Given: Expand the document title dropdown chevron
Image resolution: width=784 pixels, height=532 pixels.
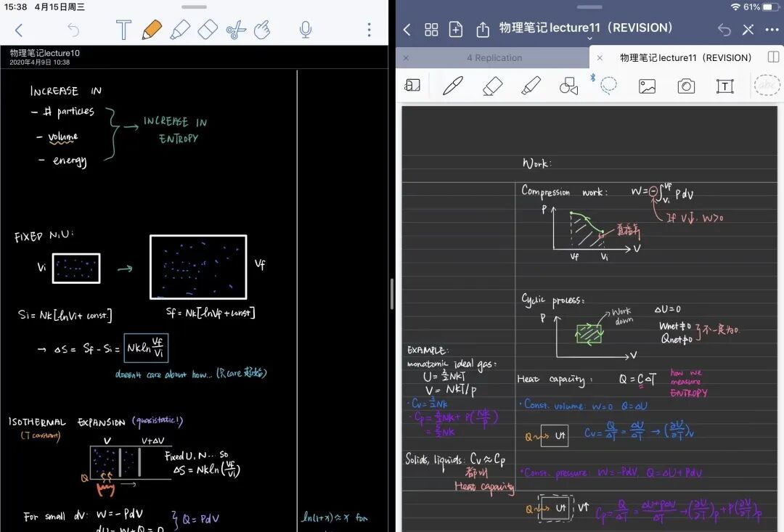Looking at the screenshot, I should (x=589, y=39).
